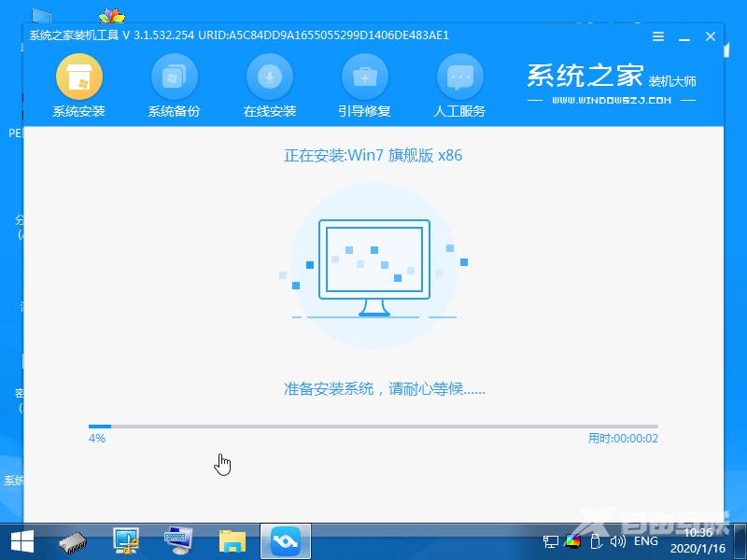Click the colorful display tray icon
Image resolution: width=747 pixels, height=560 pixels.
[x=573, y=541]
